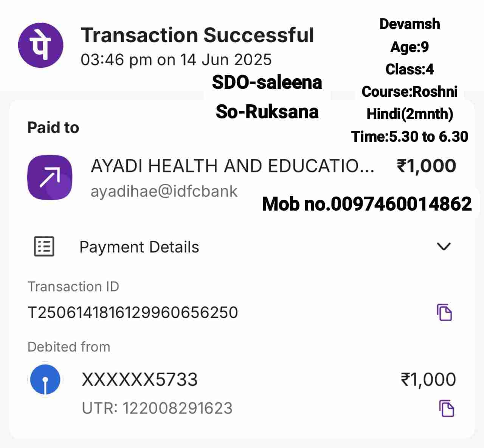This screenshot has width=484, height=448.
Task: Collapse Payment Details using the chevron
Action: tap(444, 246)
